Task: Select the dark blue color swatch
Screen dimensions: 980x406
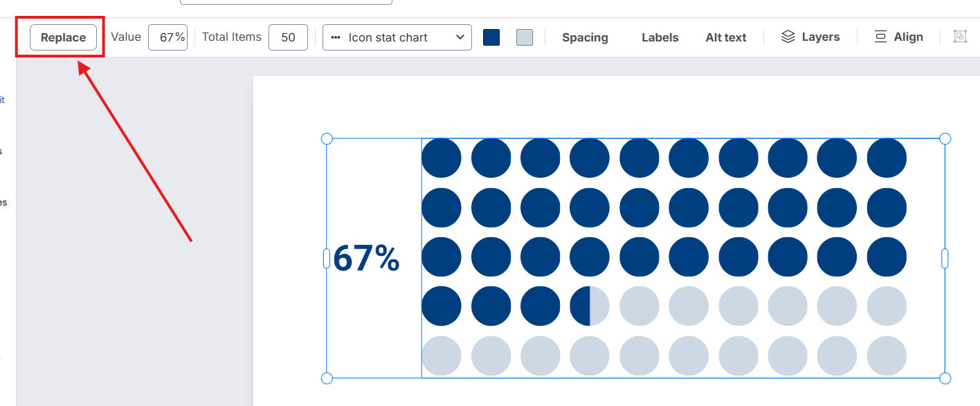Action: pos(491,37)
